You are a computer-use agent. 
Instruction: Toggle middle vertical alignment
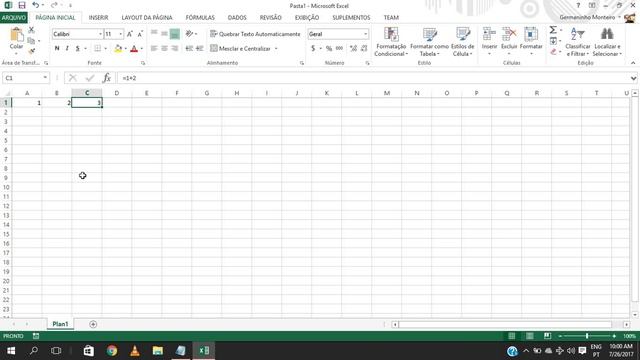tap(164, 34)
